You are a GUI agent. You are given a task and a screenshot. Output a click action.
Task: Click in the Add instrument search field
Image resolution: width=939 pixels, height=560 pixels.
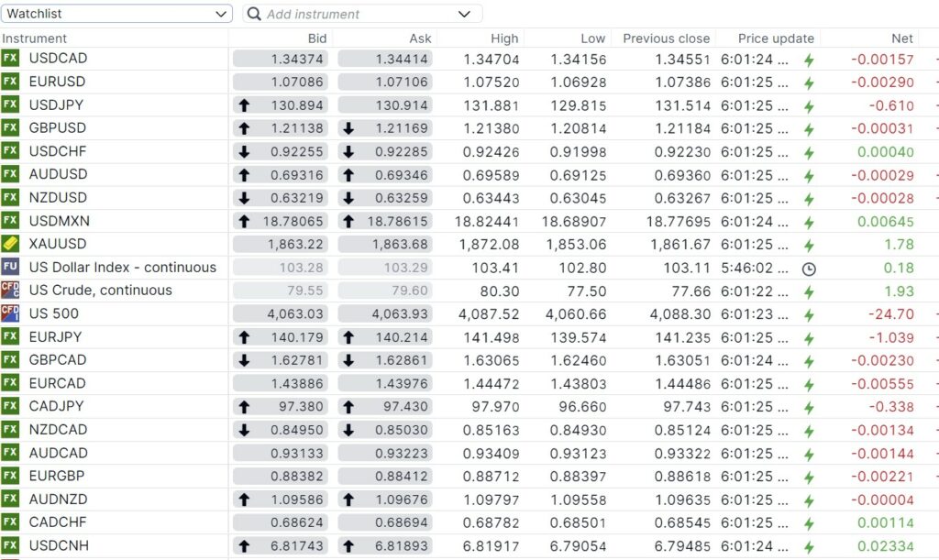[x=353, y=15]
